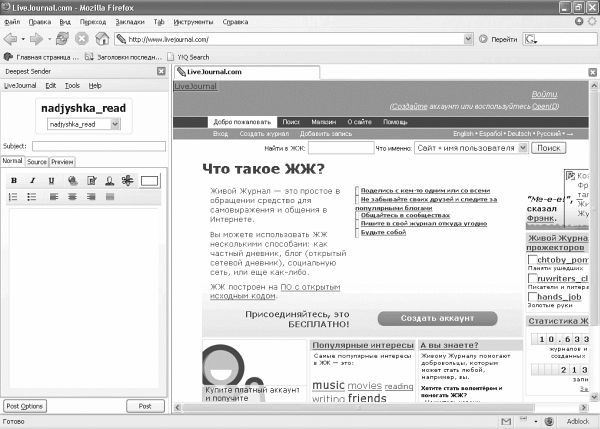Image resolution: width=600 pixels, height=429 pixels.
Task: Insert a link using globe icon
Action: point(73,181)
